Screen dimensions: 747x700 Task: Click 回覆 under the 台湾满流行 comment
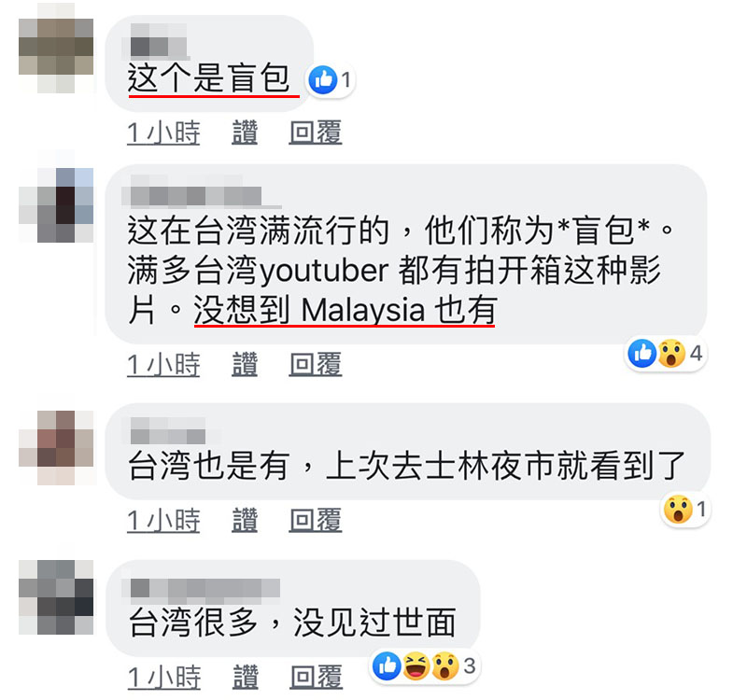pos(316,365)
